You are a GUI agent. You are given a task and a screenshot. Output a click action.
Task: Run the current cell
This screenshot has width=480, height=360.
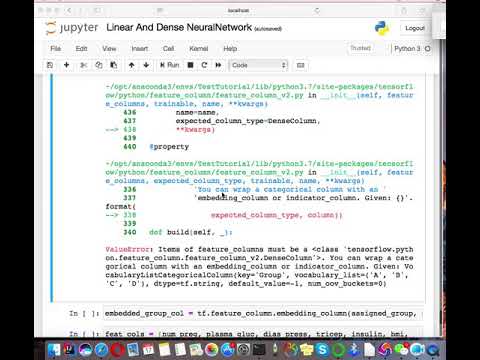coord(169,65)
